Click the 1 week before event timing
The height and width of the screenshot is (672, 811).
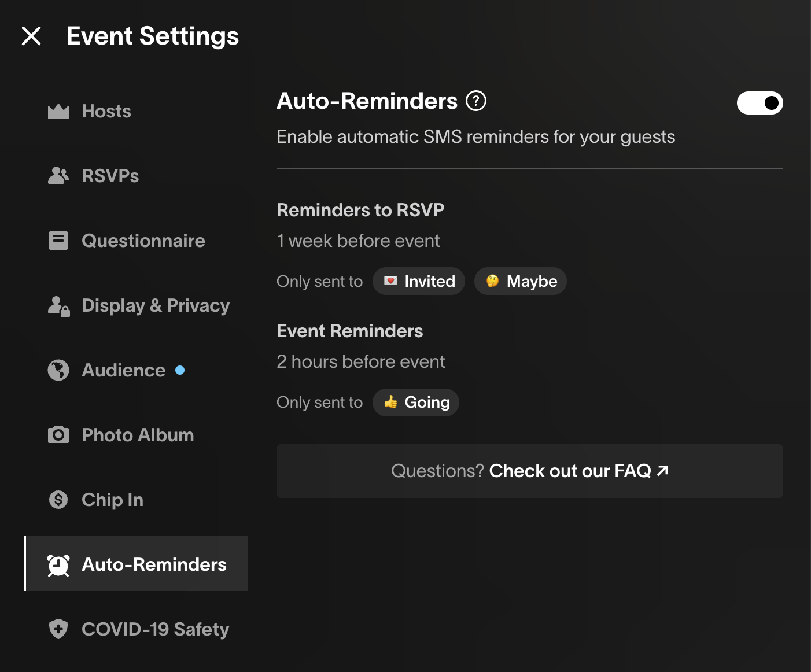coord(358,241)
